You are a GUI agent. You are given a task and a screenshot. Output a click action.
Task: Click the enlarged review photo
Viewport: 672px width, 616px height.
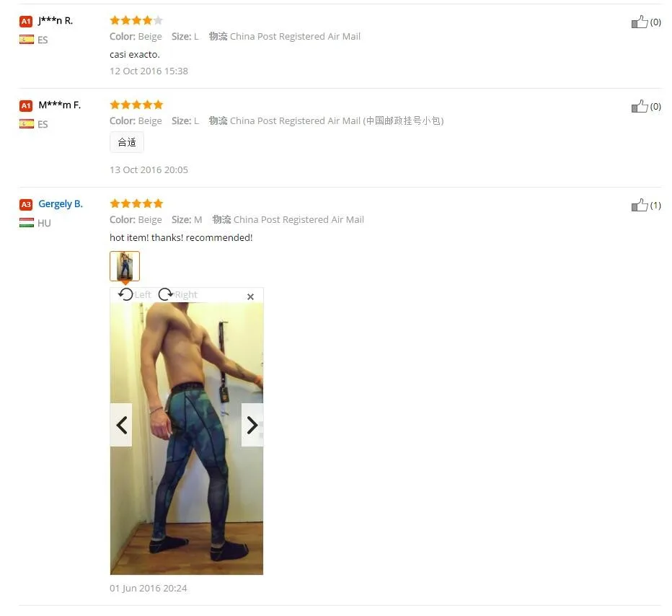coord(187,439)
